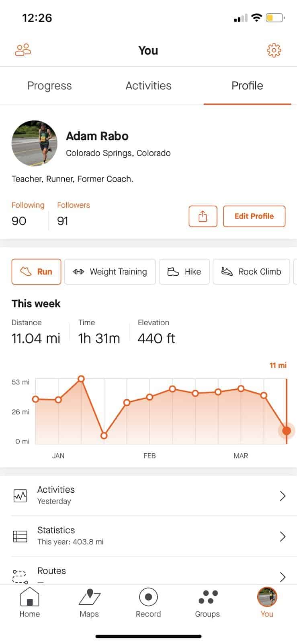Tap the share icon on the profile

tap(203, 216)
